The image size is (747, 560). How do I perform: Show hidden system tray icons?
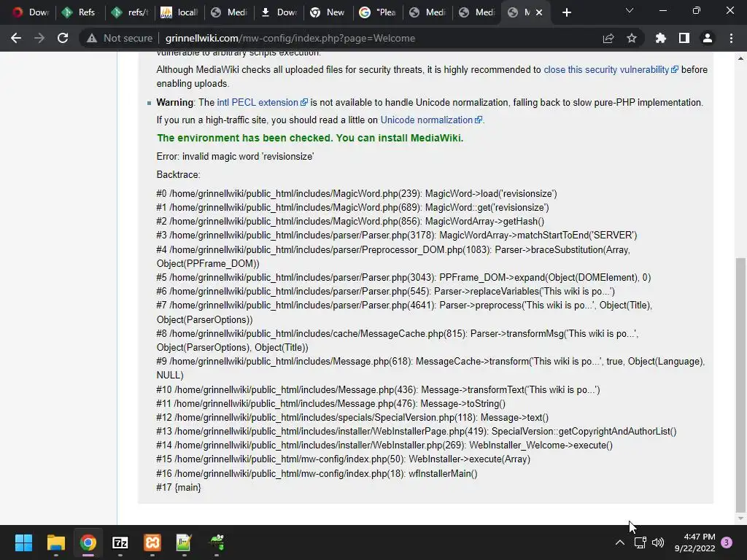[620, 542]
